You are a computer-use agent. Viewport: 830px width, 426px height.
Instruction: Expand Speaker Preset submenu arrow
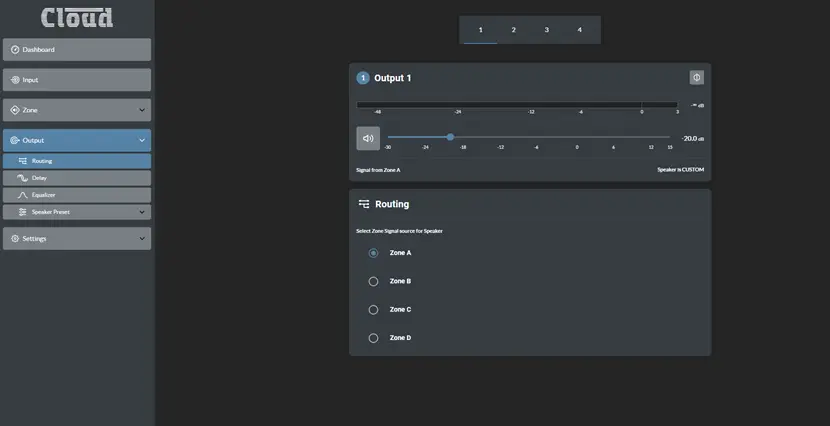click(142, 212)
